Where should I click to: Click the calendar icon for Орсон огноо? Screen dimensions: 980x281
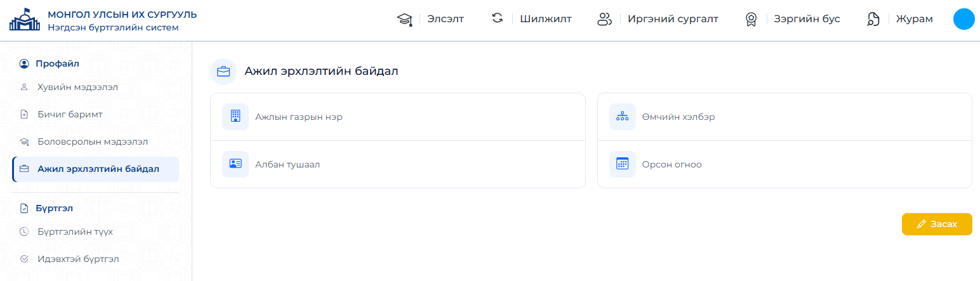tap(622, 164)
